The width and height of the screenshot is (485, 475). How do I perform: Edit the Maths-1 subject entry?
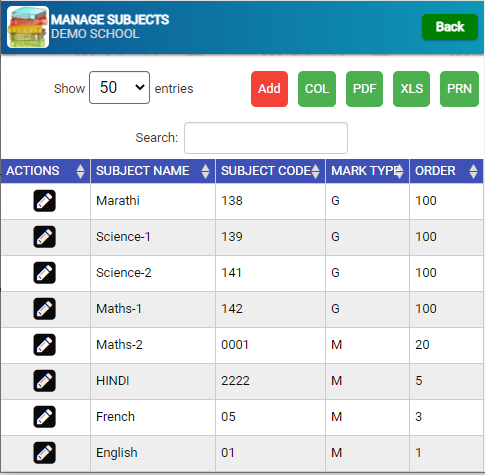(44, 309)
